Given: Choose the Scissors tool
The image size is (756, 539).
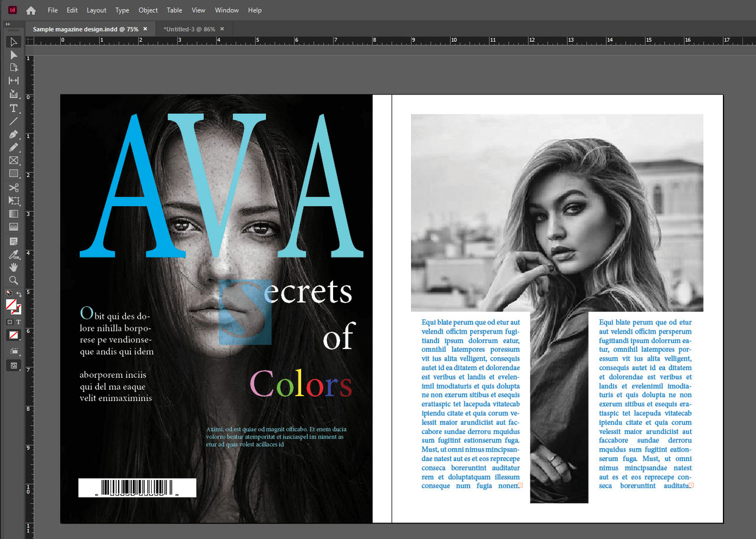Looking at the screenshot, I should [x=13, y=187].
